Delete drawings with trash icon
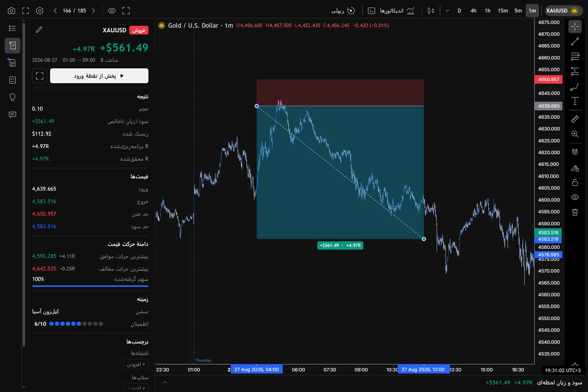Viewport: 588px width, 392px height. [575, 212]
